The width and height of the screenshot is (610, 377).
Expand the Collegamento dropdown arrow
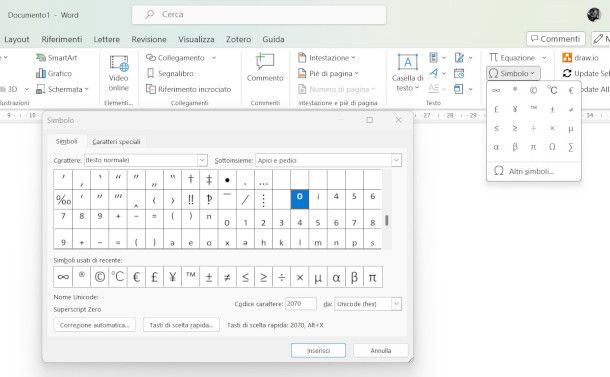point(214,58)
